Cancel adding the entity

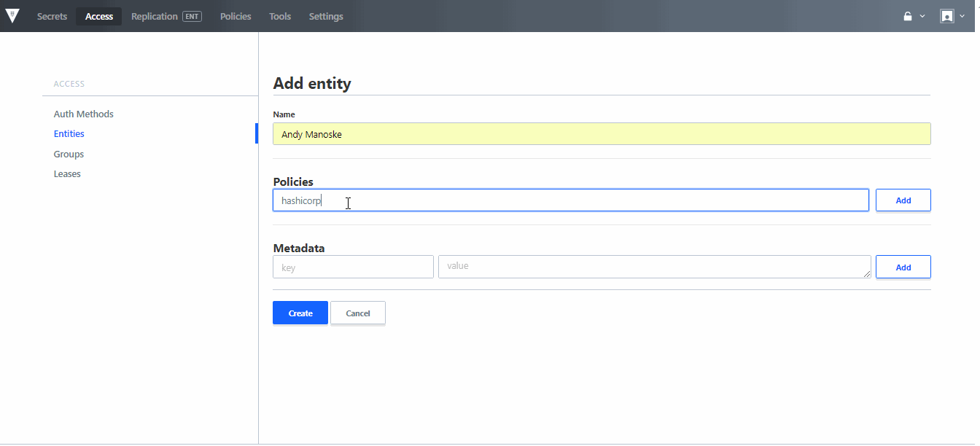click(357, 313)
